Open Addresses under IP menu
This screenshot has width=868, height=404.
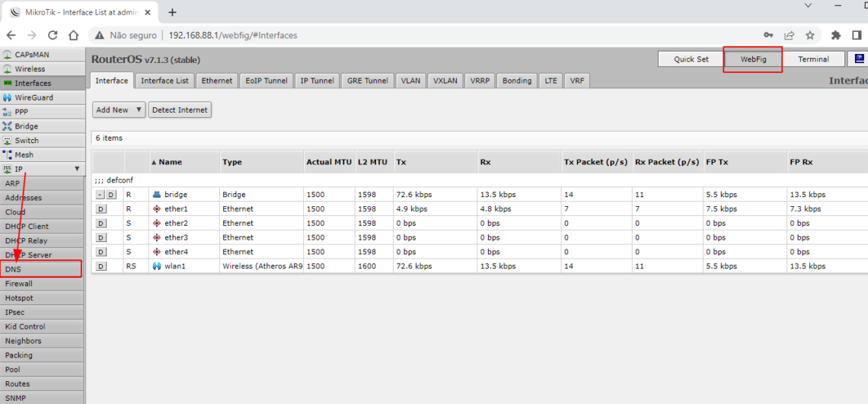[x=42, y=198]
